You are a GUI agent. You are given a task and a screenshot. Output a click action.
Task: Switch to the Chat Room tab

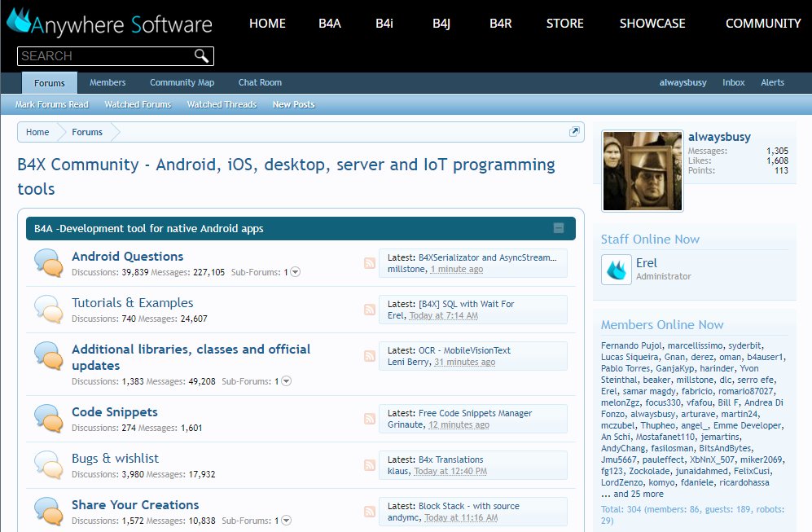tap(260, 82)
